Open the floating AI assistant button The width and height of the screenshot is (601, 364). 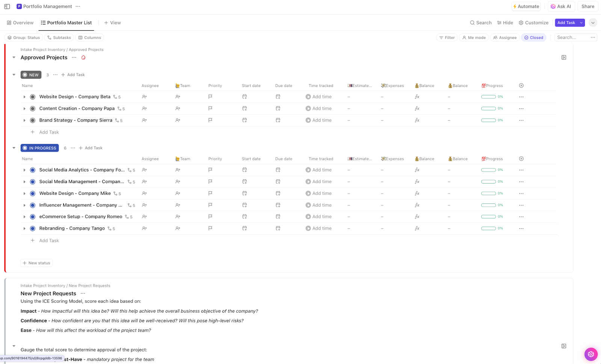pyautogui.click(x=591, y=354)
